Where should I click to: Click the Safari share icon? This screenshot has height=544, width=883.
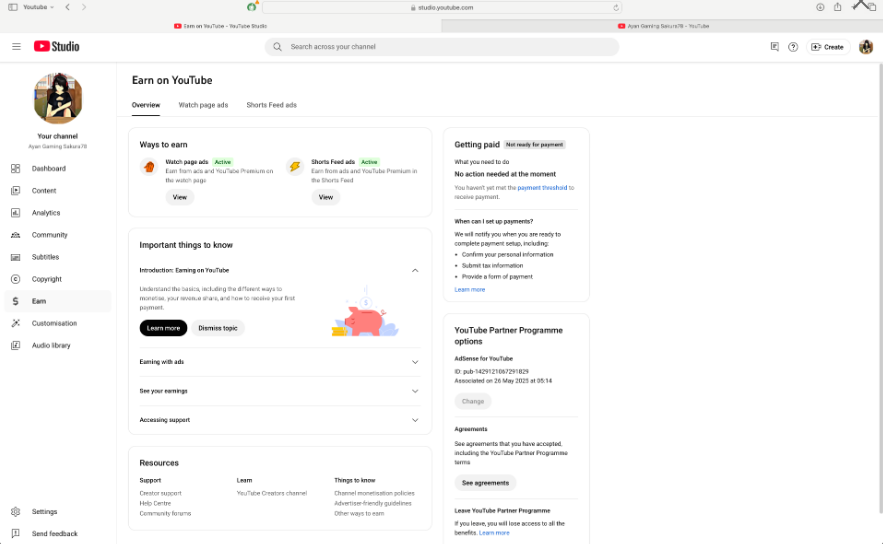[x=837, y=7]
